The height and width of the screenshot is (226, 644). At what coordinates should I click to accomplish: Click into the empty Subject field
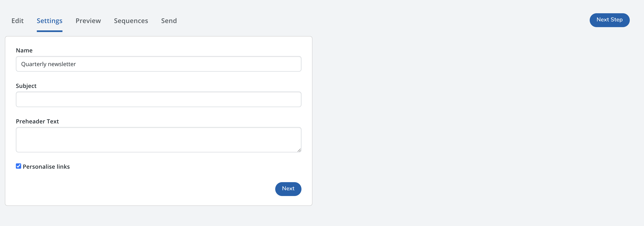pos(158,99)
